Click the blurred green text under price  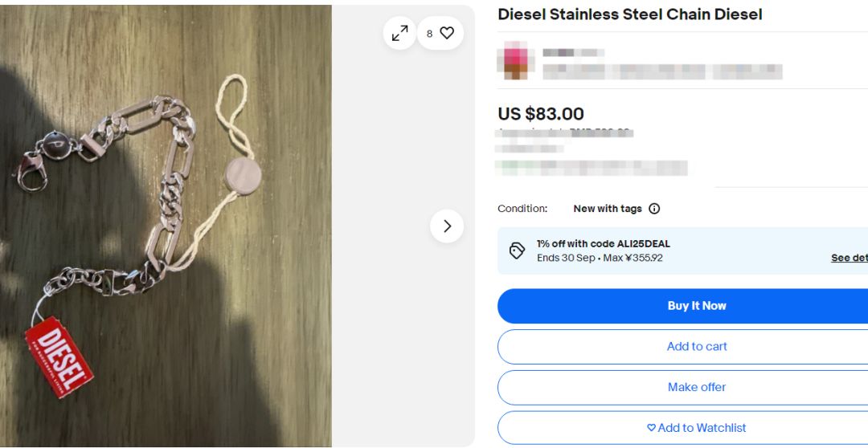pyautogui.click(x=591, y=168)
